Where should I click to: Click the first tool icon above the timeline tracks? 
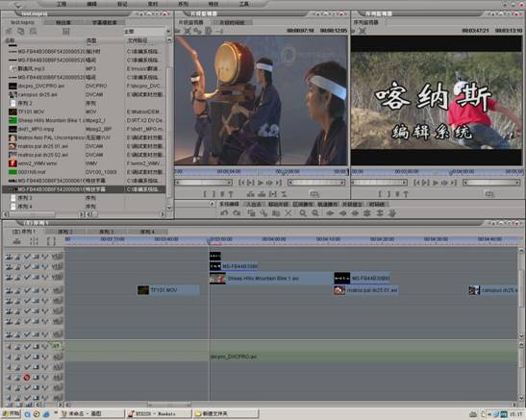click(x=16, y=241)
